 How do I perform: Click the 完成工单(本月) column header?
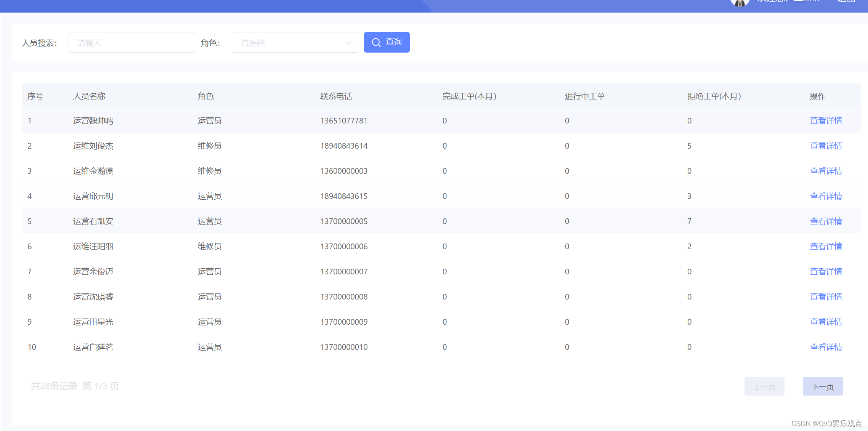[469, 96]
